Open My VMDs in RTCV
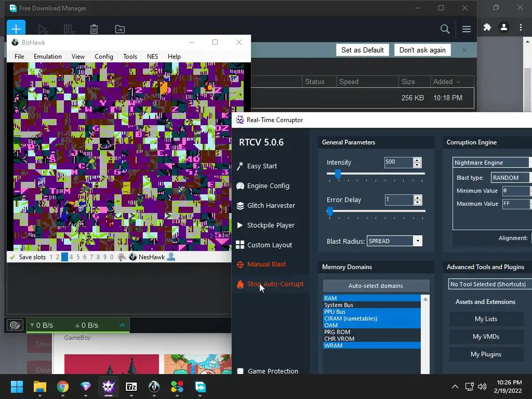Image resolution: width=532 pixels, height=399 pixels. pos(486,337)
